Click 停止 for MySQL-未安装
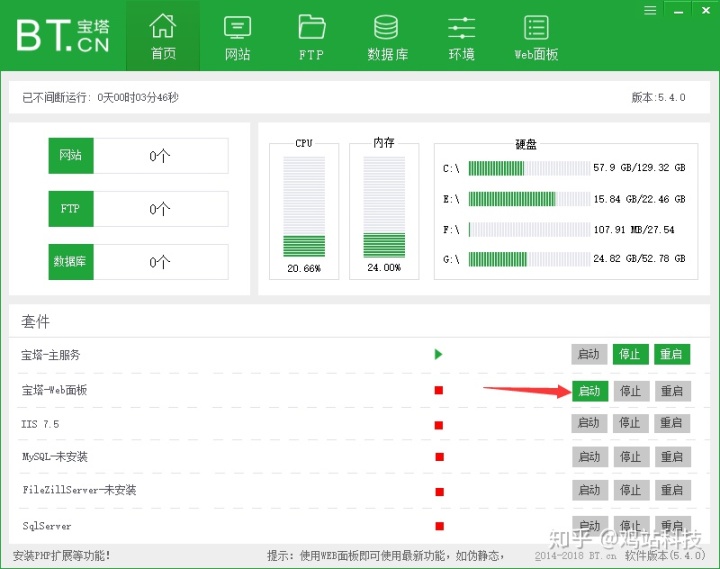This screenshot has height=569, width=720. pos(631,457)
